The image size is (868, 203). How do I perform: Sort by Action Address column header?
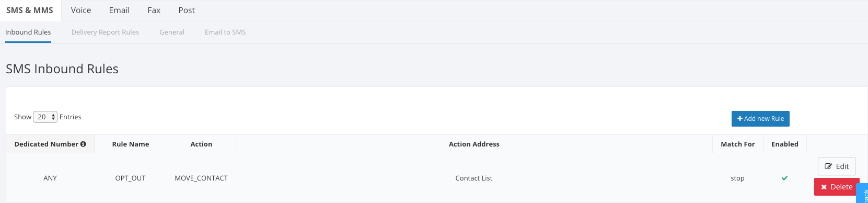click(x=474, y=144)
